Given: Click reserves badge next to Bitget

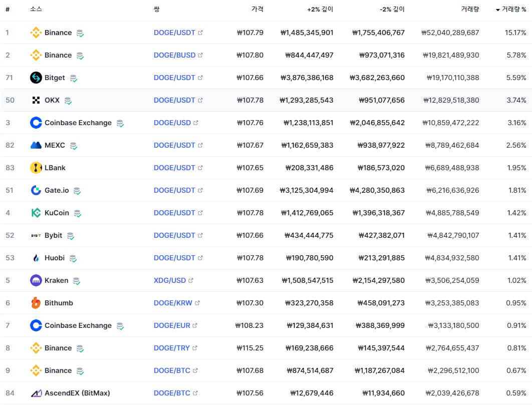Looking at the screenshot, I should coord(73,79).
